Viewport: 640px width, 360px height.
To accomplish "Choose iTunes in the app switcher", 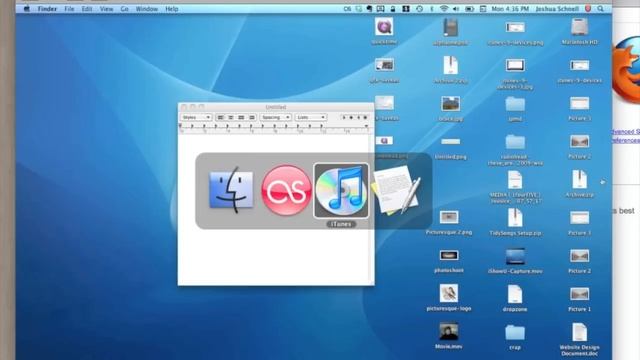I will 341,190.
